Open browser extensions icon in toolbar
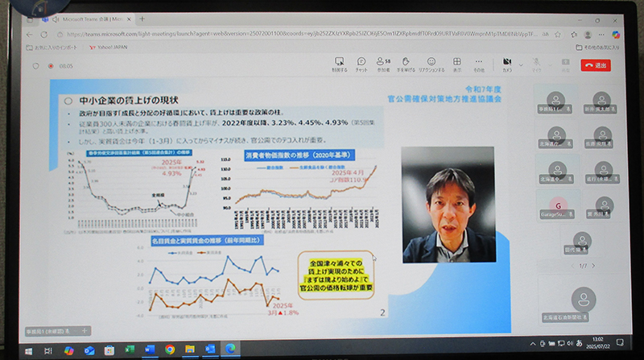The width and height of the screenshot is (644, 360). [574, 35]
